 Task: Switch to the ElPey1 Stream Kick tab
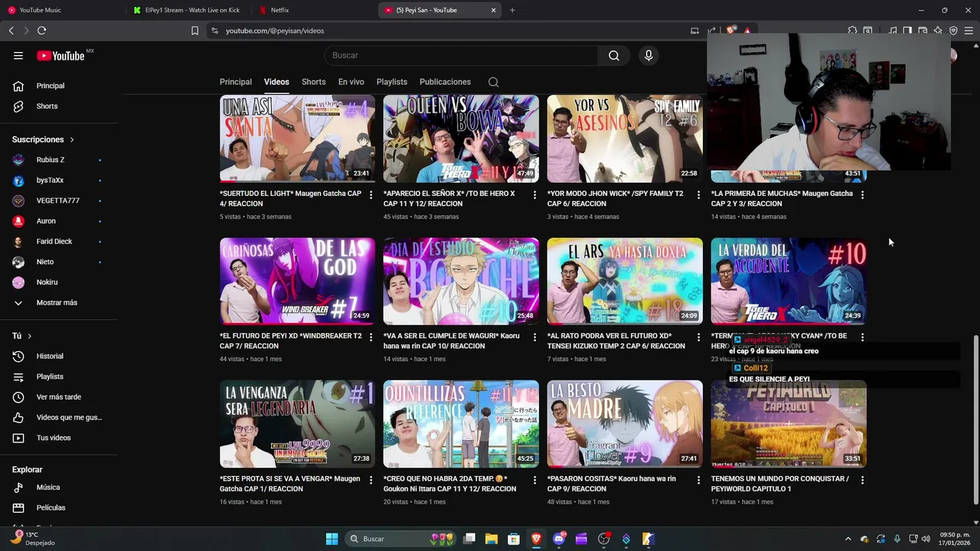pyautogui.click(x=188, y=10)
